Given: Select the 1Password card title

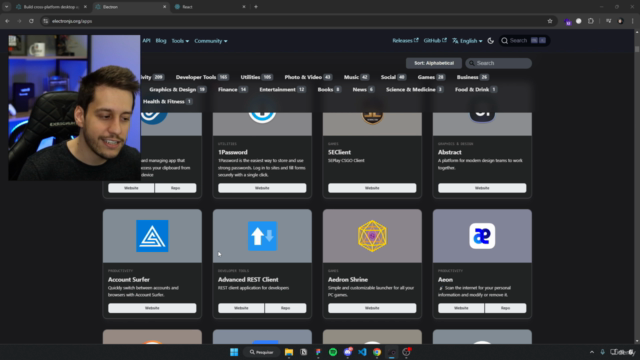Looking at the screenshot, I should click(x=233, y=152).
